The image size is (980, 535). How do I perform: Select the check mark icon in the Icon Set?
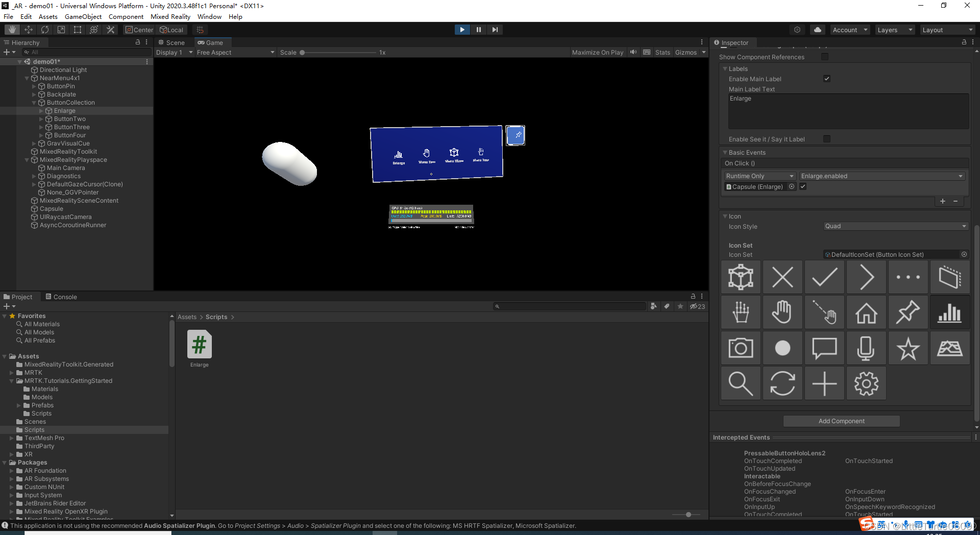824,277
